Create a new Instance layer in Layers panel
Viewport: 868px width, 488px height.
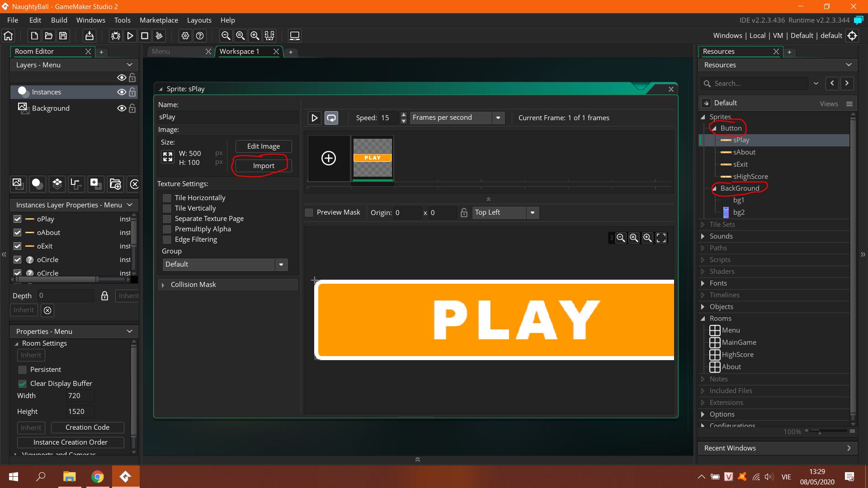pos(37,184)
